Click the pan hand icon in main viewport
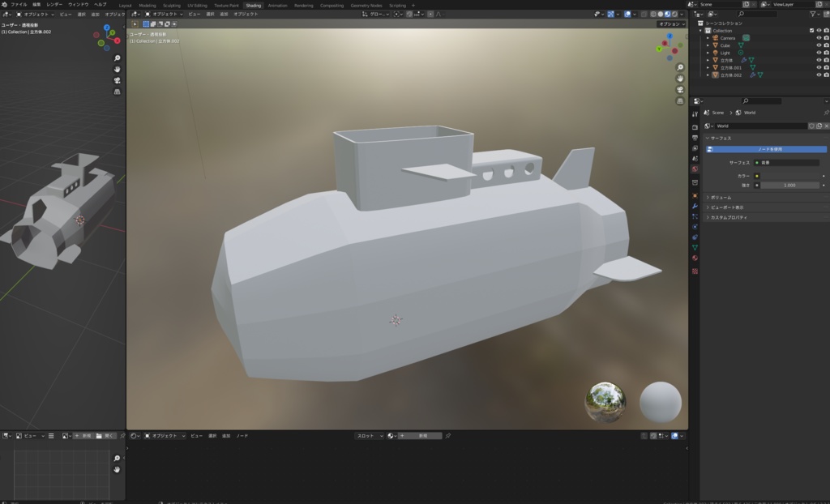 pos(680,79)
